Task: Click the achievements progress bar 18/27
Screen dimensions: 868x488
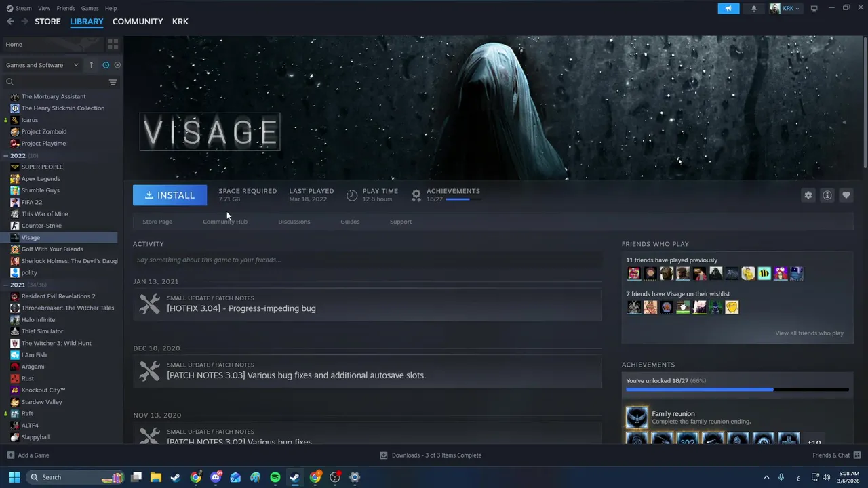Action: pos(737,390)
